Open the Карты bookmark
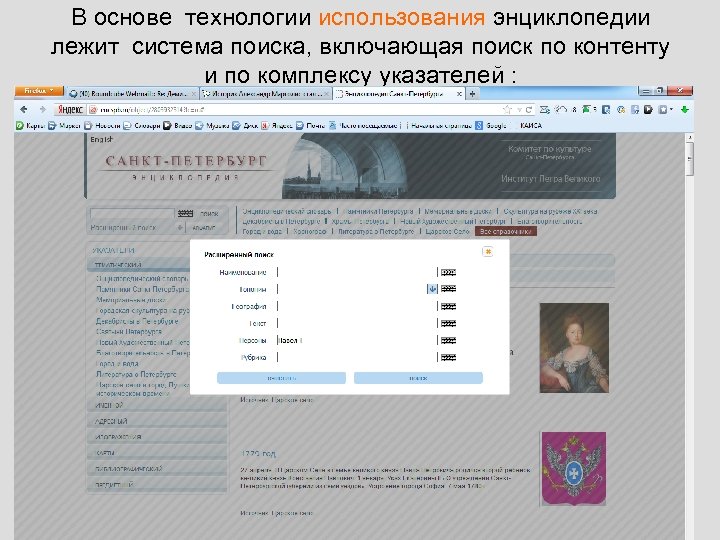This screenshot has width=720, height=540. click(x=31, y=125)
